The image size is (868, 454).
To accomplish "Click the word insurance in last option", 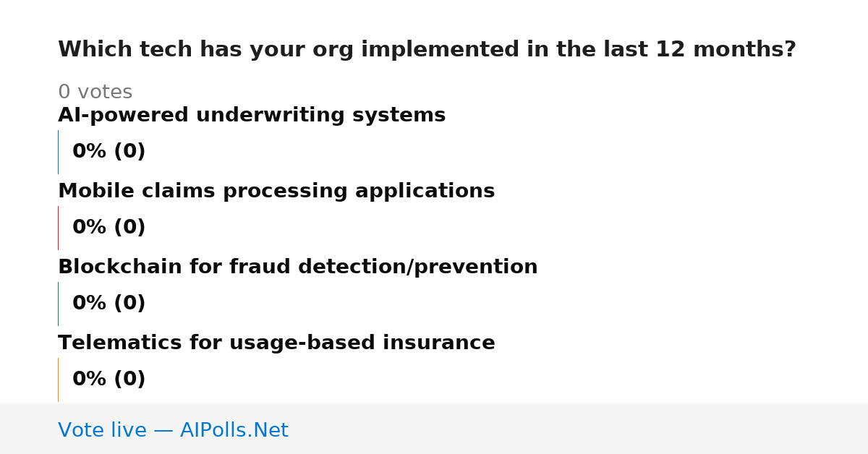I will (x=439, y=343).
